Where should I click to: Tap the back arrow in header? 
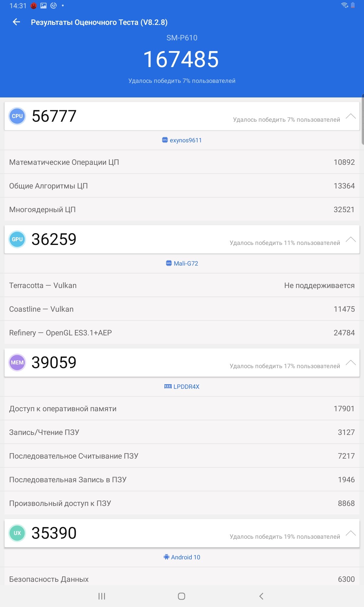click(16, 22)
